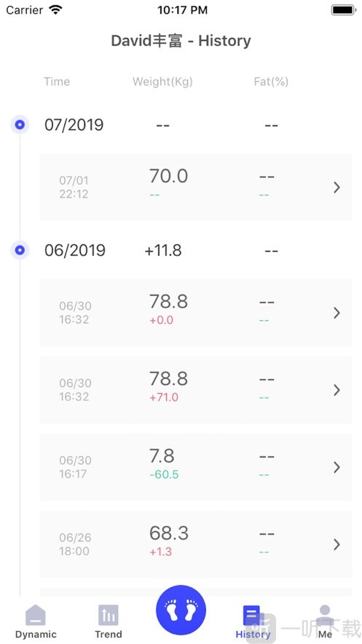Tap the blue footprints measure button
Screen dimensions: 362x644
pos(181,610)
